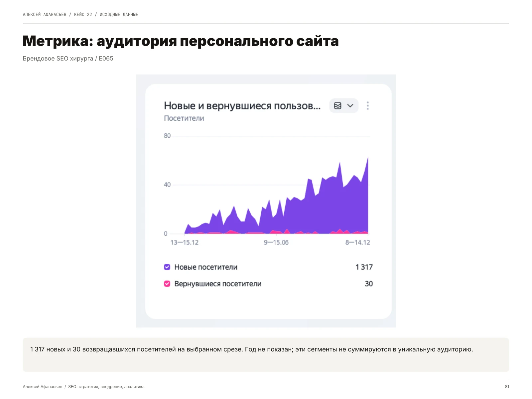Image resolution: width=532 pixels, height=399 pixels.
Task: Click the subtitle Брендовое SEO хирурга / E065
Action: pos(68,59)
